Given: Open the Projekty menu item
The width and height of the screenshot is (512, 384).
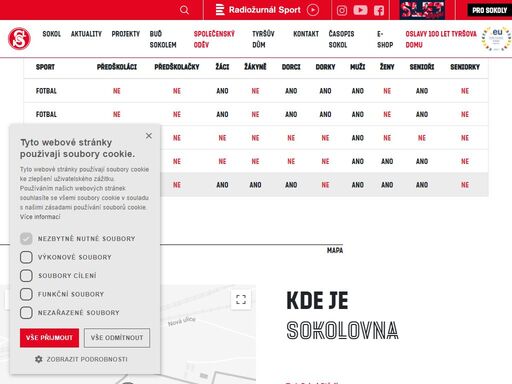Looking at the screenshot, I should point(126,34).
